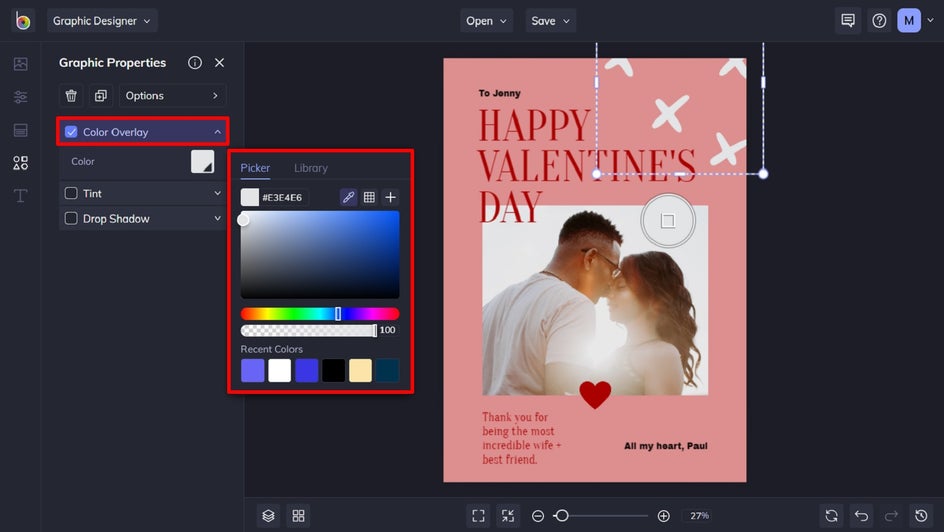This screenshot has height=532, width=944.
Task: Open the account menu chevron beside avatar
Action: (931, 20)
